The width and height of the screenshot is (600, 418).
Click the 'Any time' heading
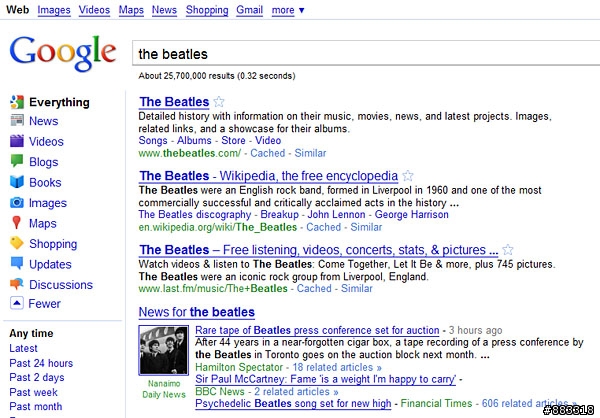click(x=31, y=333)
